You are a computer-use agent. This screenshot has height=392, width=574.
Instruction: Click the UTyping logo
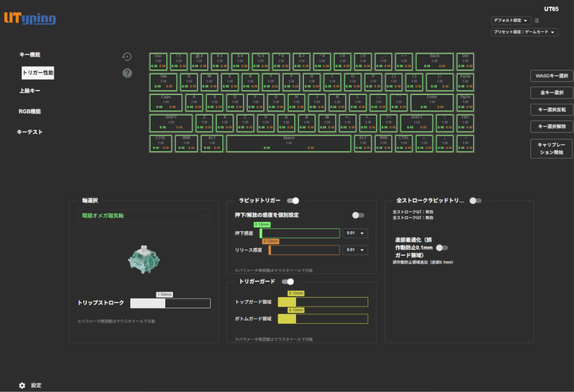pos(31,19)
